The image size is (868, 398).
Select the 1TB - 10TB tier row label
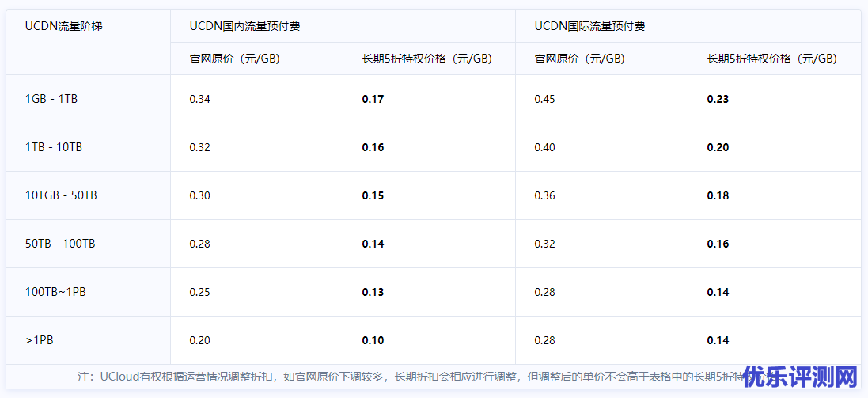54,147
